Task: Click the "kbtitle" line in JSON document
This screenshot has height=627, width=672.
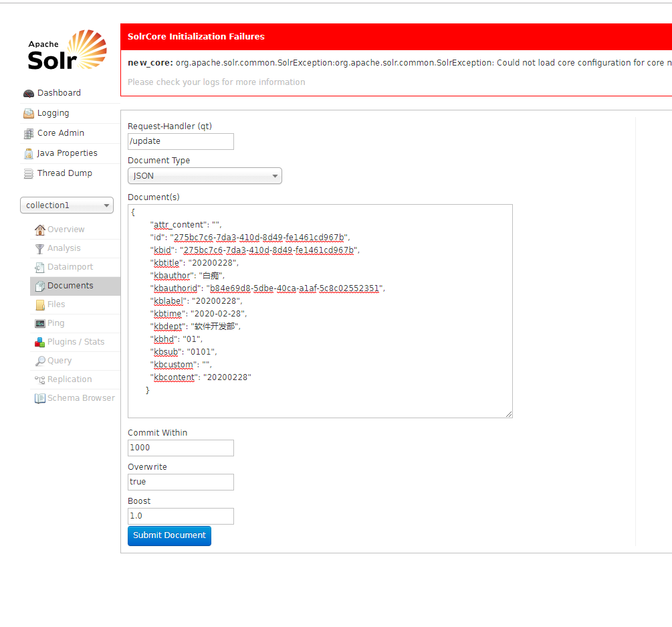Action: click(194, 263)
